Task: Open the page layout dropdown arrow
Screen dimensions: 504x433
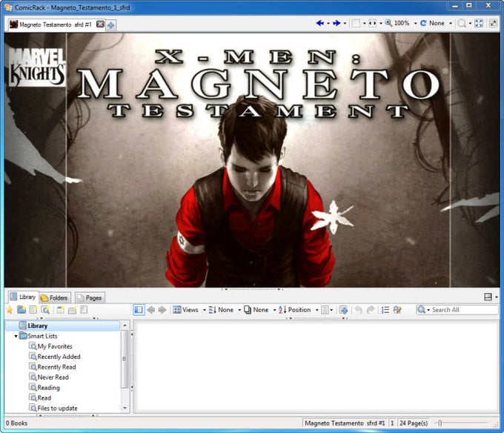Action: pos(364,24)
